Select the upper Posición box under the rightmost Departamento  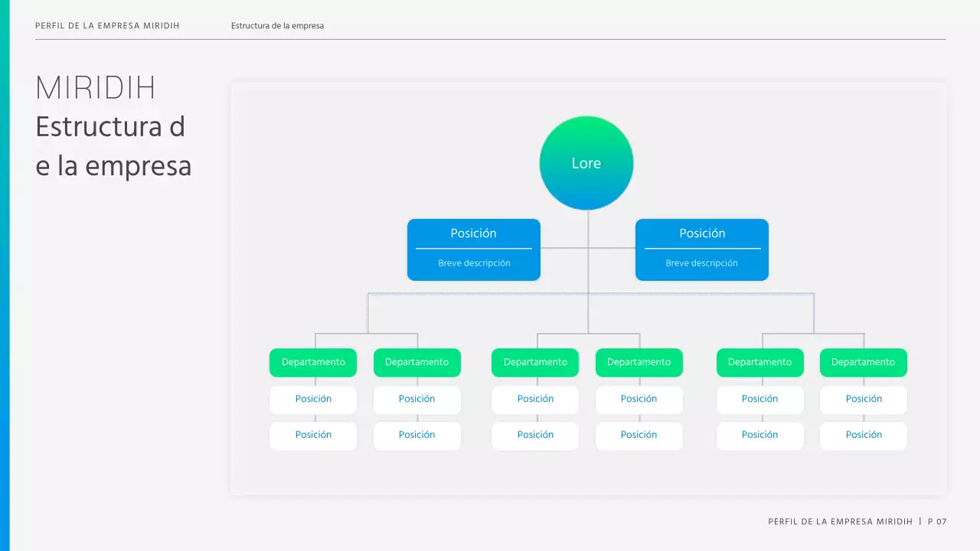[864, 399]
